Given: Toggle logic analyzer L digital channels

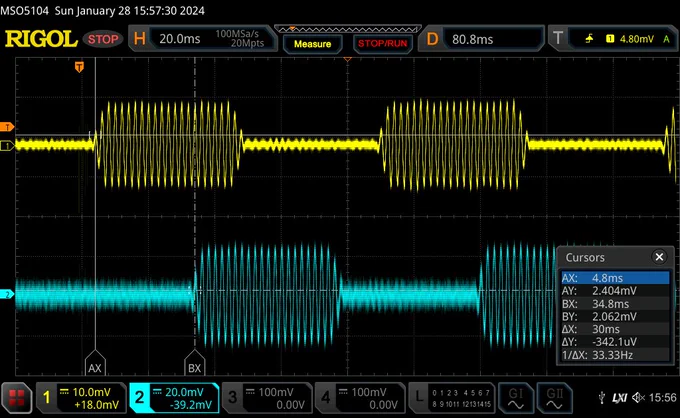Looking at the screenshot, I should (x=452, y=398).
